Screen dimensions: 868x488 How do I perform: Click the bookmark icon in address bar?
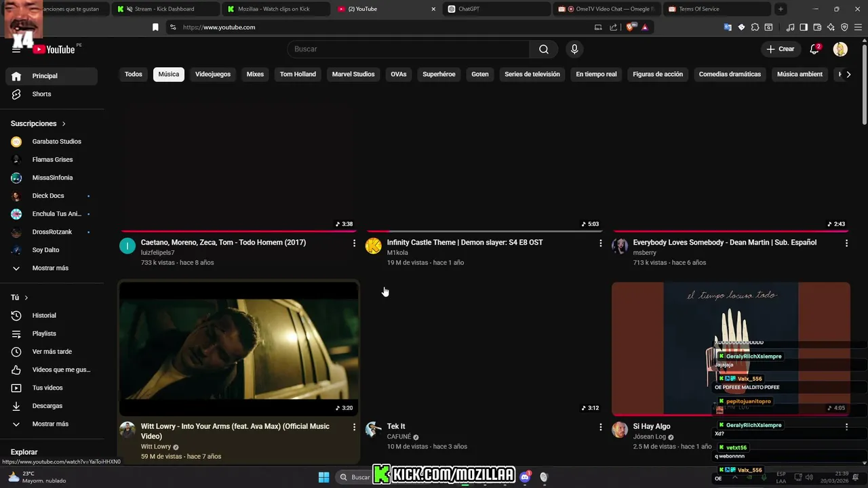tap(155, 27)
